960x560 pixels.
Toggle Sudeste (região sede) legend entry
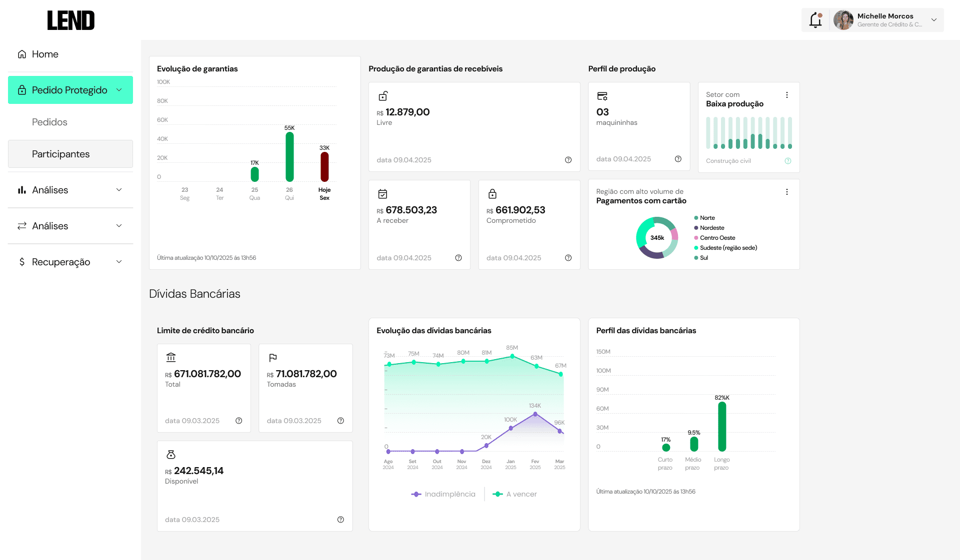pyautogui.click(x=725, y=248)
